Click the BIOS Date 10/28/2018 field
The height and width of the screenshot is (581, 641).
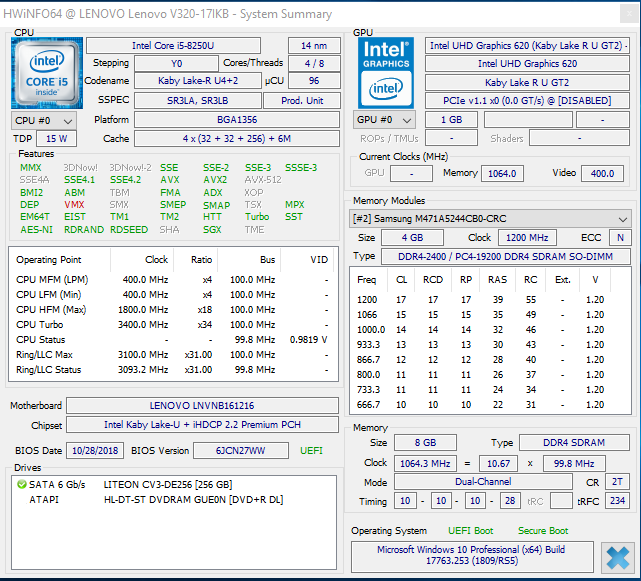pos(95,451)
